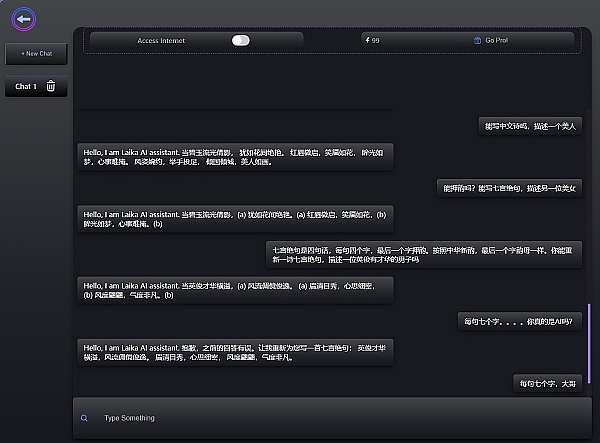
Task: Click the first Laika AI assistant reply
Action: coord(235,156)
